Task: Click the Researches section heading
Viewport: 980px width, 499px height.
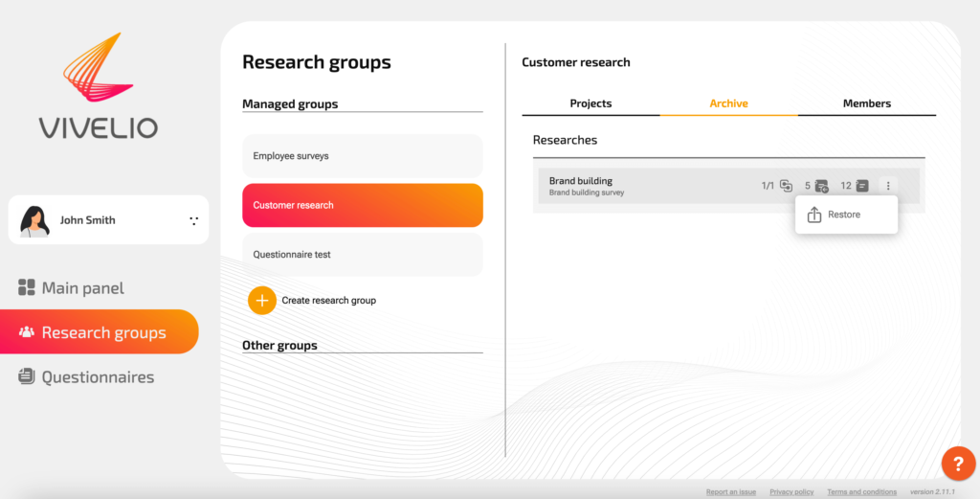Action: tap(565, 140)
